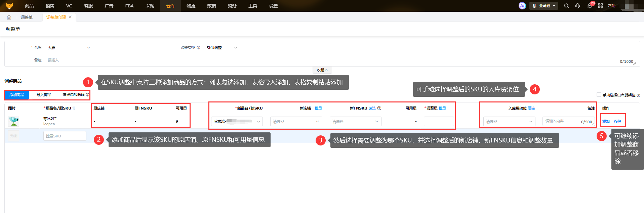Screen dimensions: 644x213
Task: Click the 寒冰射手 product thumbnail
Action: point(13,121)
